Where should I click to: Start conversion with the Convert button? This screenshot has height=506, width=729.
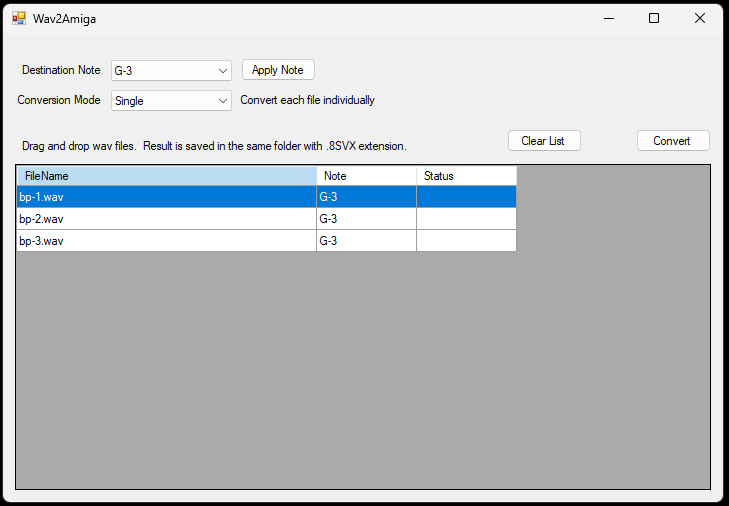pyautogui.click(x=672, y=141)
